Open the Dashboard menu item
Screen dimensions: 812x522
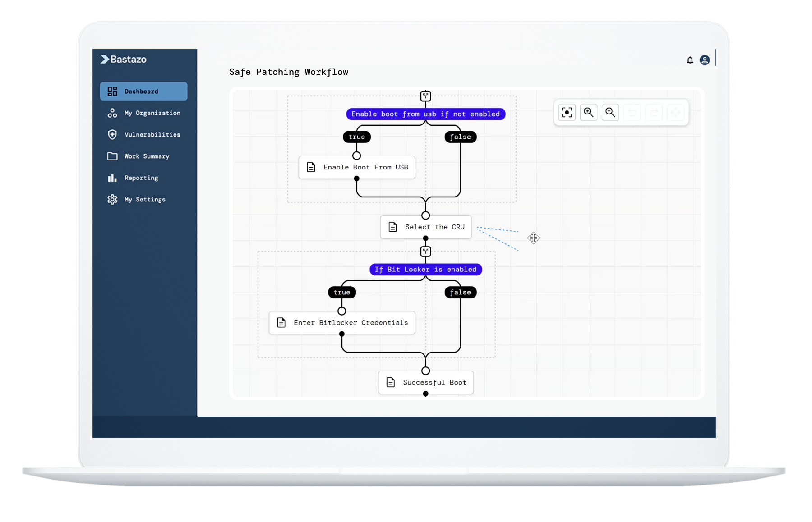[x=143, y=91]
